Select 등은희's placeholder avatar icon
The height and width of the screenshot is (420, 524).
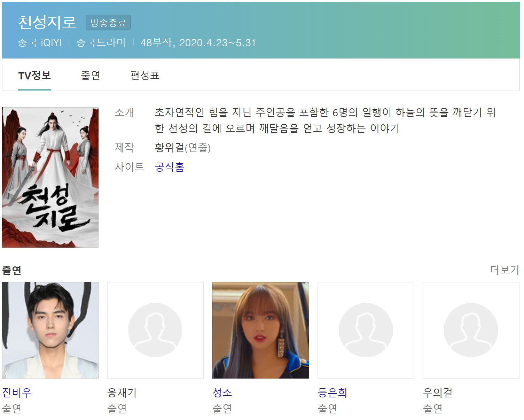click(366, 330)
